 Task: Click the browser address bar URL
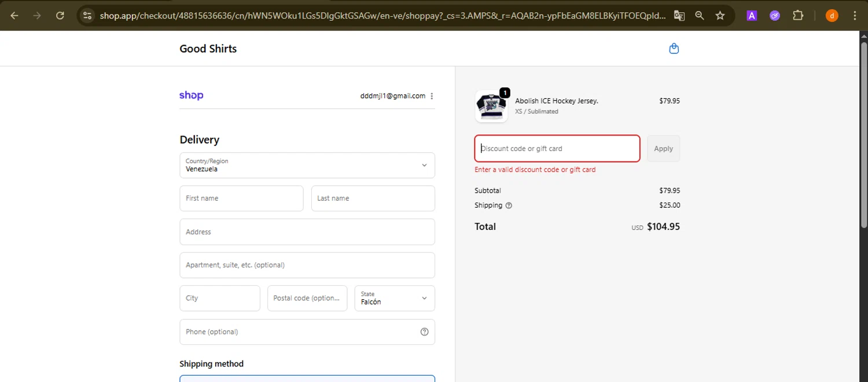click(382, 16)
